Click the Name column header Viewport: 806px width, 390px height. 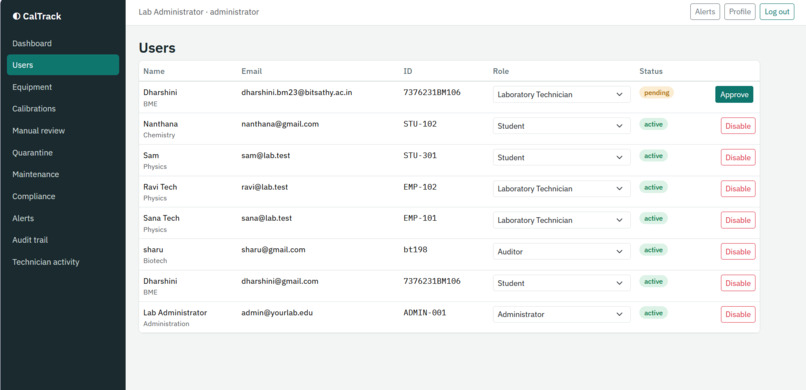[154, 71]
